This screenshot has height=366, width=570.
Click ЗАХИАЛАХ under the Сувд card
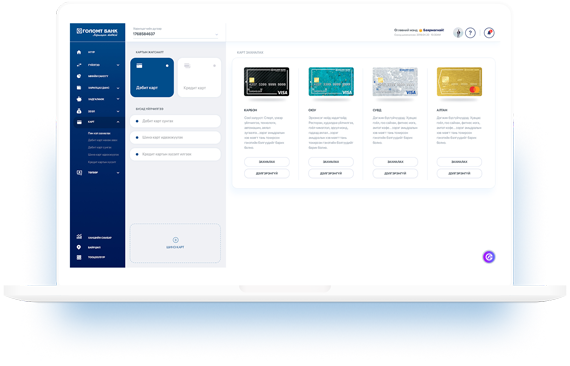395,161
